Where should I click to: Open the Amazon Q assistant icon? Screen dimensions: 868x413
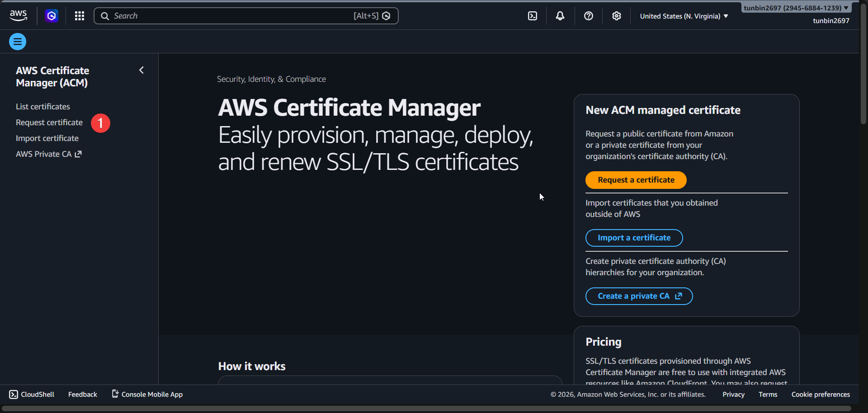pyautogui.click(x=51, y=15)
